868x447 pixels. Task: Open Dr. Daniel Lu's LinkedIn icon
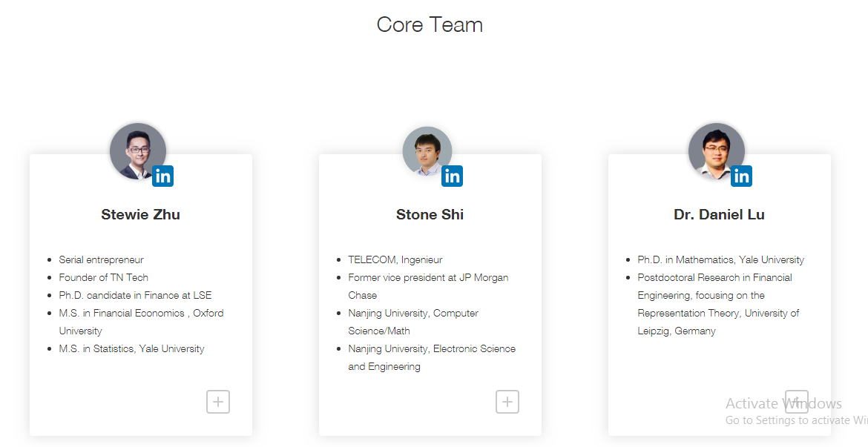pos(741,176)
